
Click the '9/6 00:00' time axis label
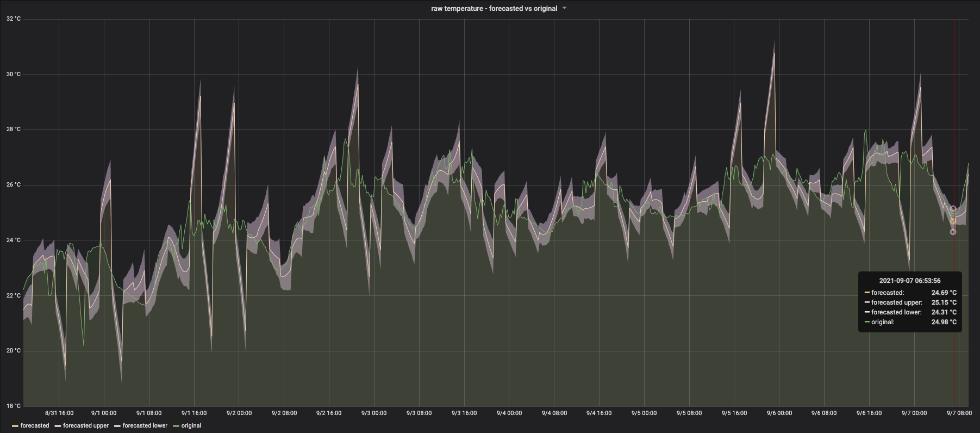pyautogui.click(x=779, y=413)
